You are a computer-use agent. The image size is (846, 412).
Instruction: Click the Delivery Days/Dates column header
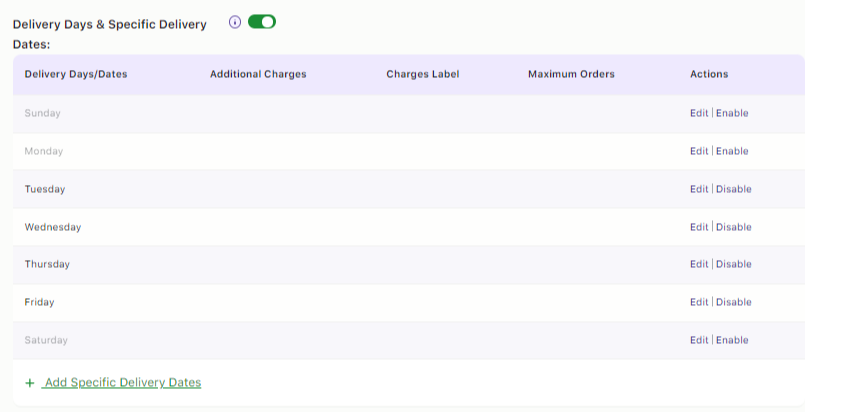point(76,74)
